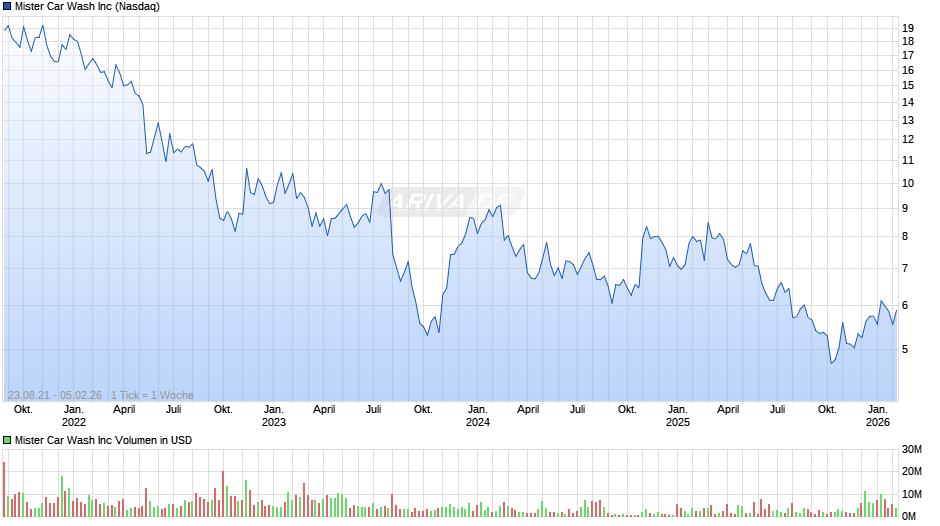
Task: Click the first Okt. label on the time axis
Action: coord(23,410)
